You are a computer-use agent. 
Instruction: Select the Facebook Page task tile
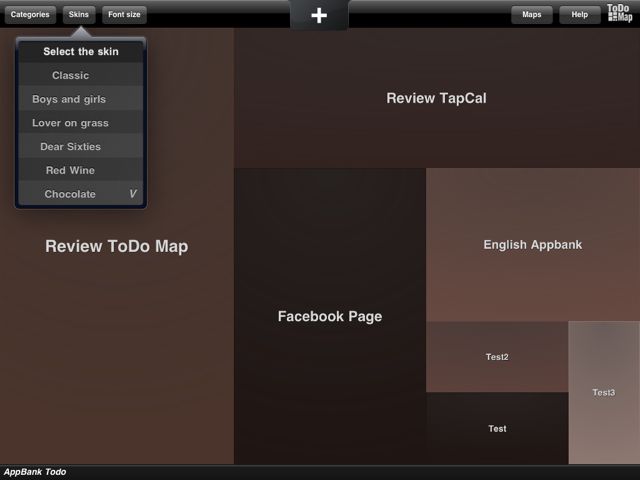pyautogui.click(x=330, y=316)
